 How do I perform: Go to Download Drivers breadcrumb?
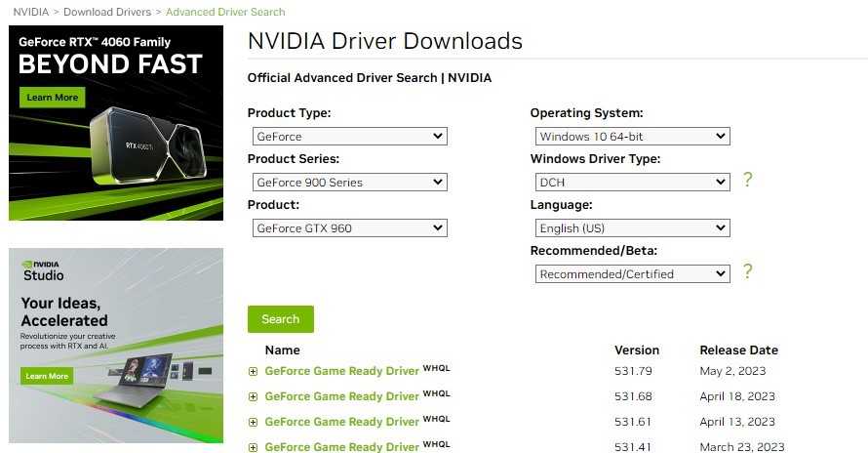(107, 12)
